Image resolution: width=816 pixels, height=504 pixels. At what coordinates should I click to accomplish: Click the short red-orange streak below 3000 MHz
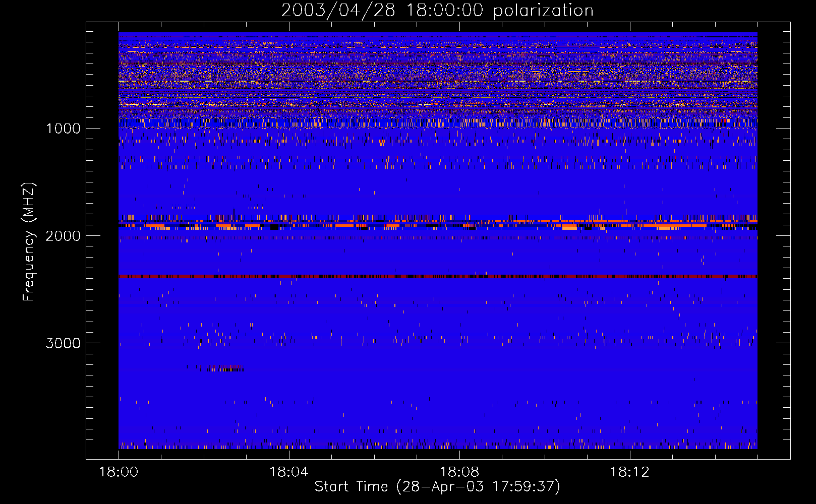click(x=221, y=368)
